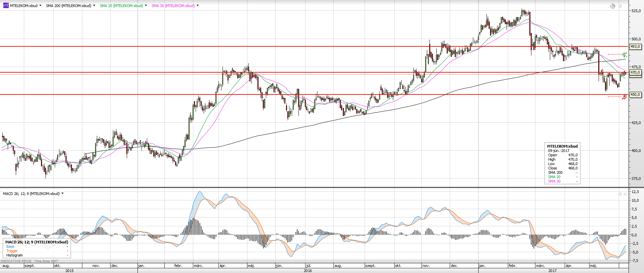Click the 525,0 price axis label
This screenshot has width=644, height=273.
[x=636, y=11]
